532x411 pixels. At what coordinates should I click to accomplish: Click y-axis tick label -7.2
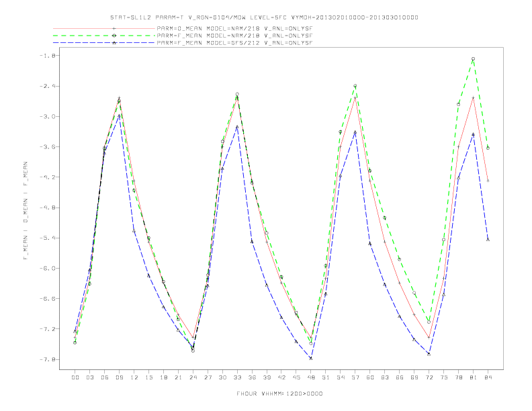click(46, 329)
